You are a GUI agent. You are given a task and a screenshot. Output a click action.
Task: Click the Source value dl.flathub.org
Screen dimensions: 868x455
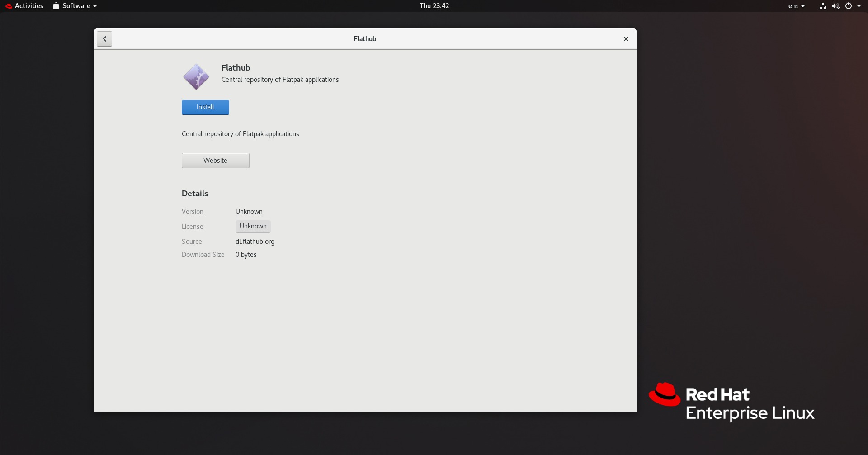(255, 241)
